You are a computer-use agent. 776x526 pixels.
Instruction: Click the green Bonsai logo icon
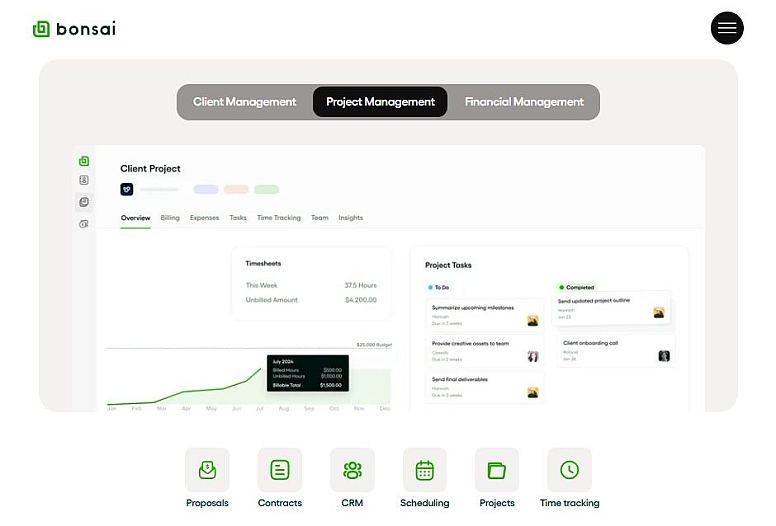click(41, 29)
